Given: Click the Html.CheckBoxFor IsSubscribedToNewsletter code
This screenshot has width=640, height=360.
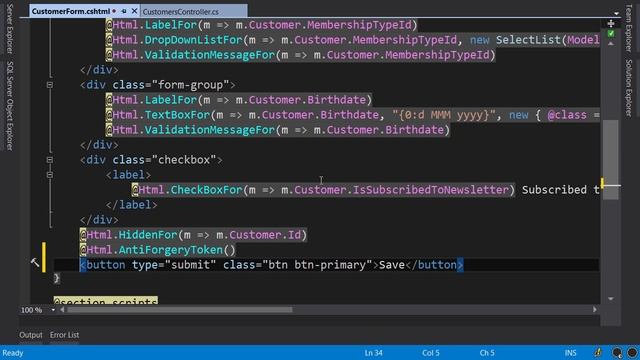Looking at the screenshot, I should 323,190.
